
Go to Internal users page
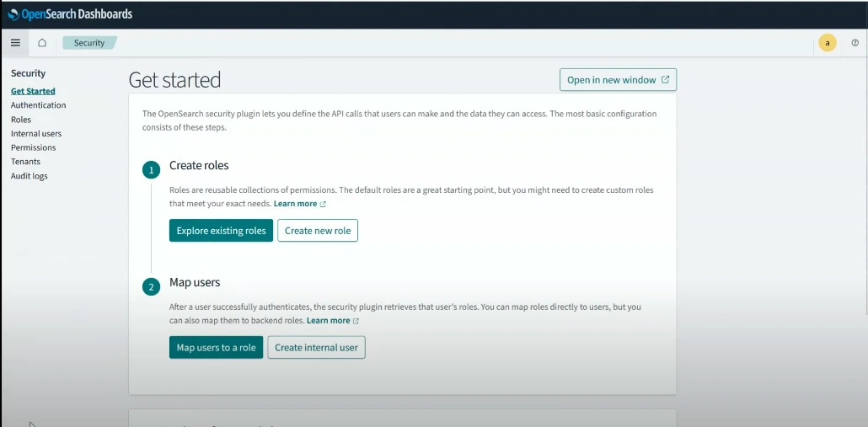(36, 133)
